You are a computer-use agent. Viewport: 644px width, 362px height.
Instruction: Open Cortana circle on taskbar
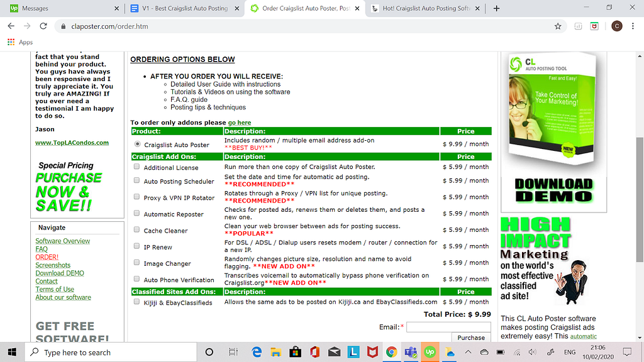pos(209,352)
